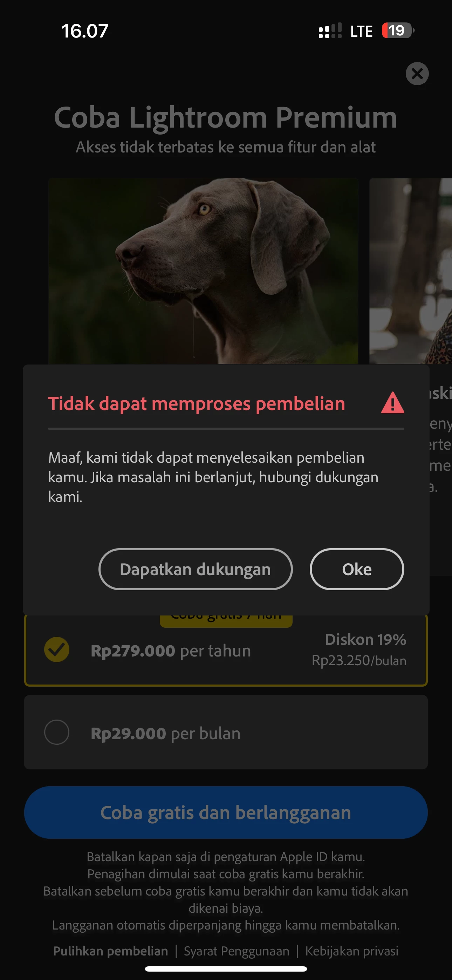Tap Coba gratis dan berlangganan button

pos(226,812)
